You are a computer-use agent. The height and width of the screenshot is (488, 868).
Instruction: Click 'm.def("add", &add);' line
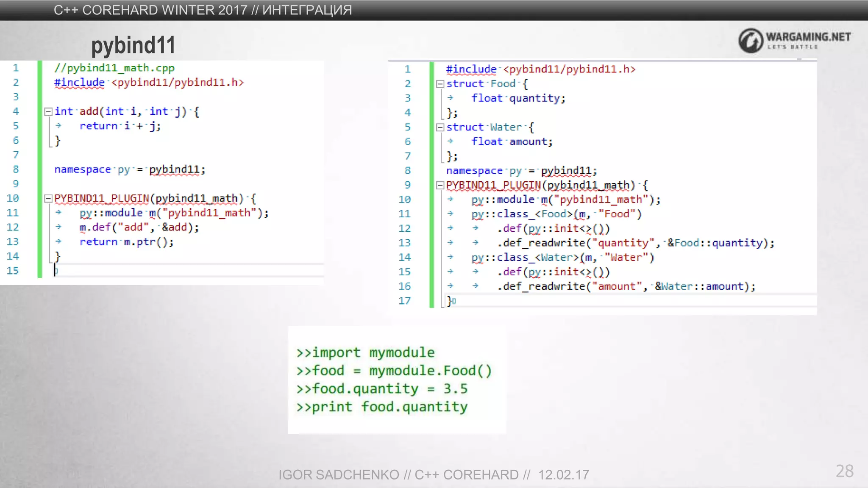[139, 227]
